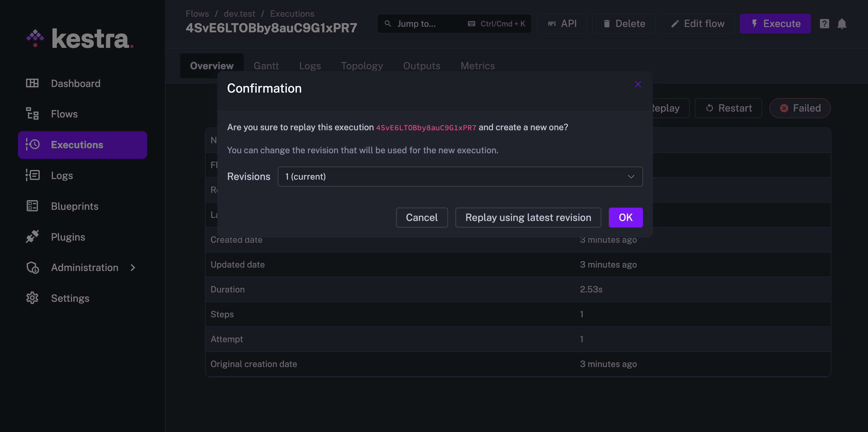Switch to the Topology tab

[362, 66]
